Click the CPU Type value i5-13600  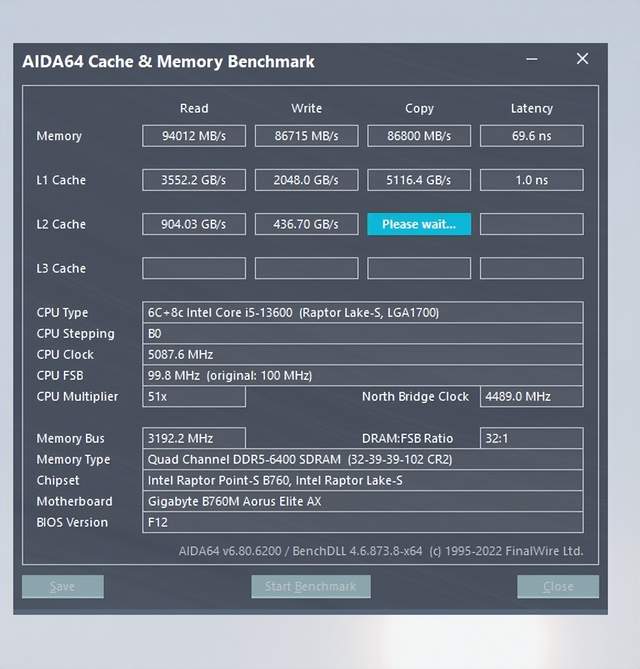tap(363, 312)
